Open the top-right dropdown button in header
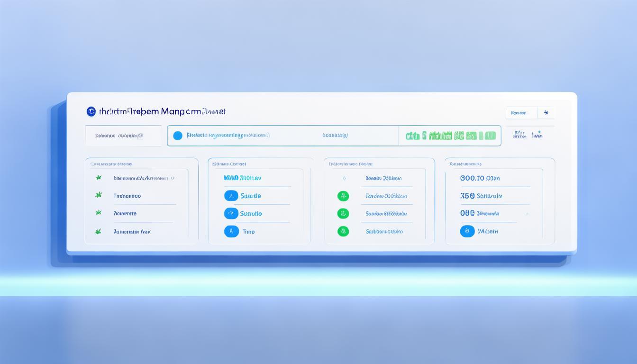 tap(521, 113)
